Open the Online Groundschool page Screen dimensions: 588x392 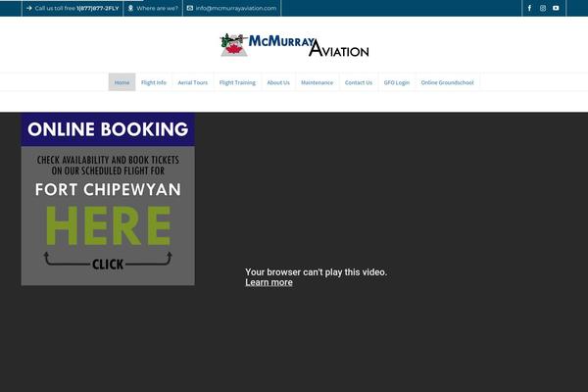tap(448, 82)
